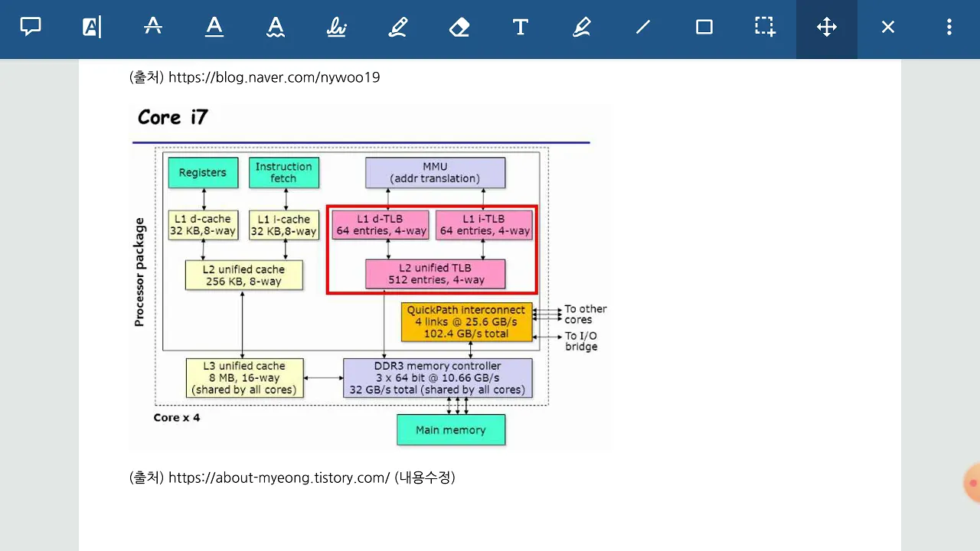The image size is (980, 551).
Task: Click the 'L1 d-TLB' box
Action: click(380, 225)
